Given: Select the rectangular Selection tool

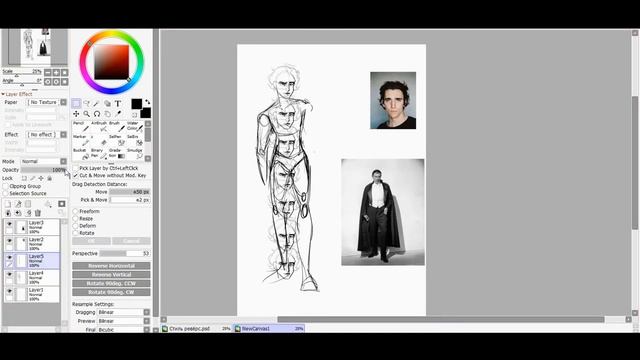Looking at the screenshot, I should pyautogui.click(x=76, y=104).
